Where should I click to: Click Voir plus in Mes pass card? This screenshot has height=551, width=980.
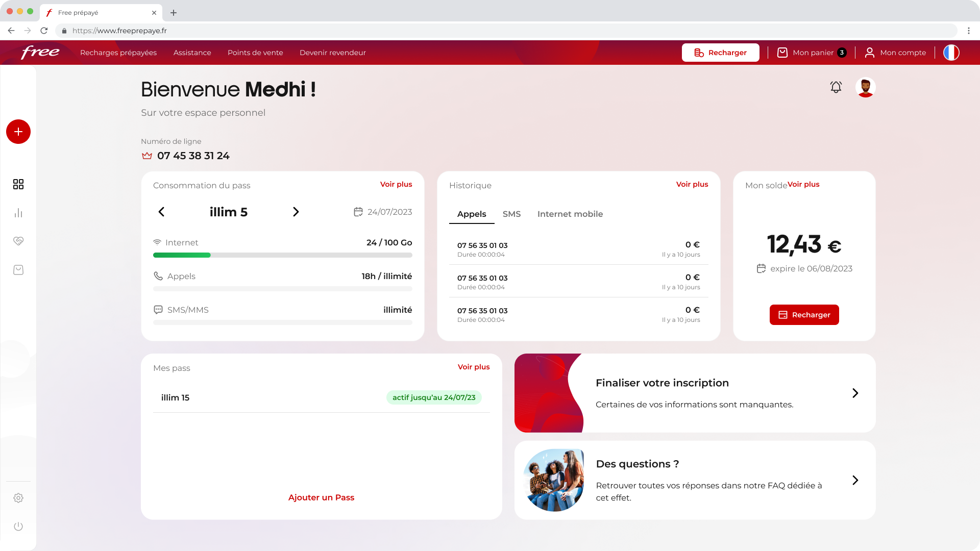tap(474, 367)
